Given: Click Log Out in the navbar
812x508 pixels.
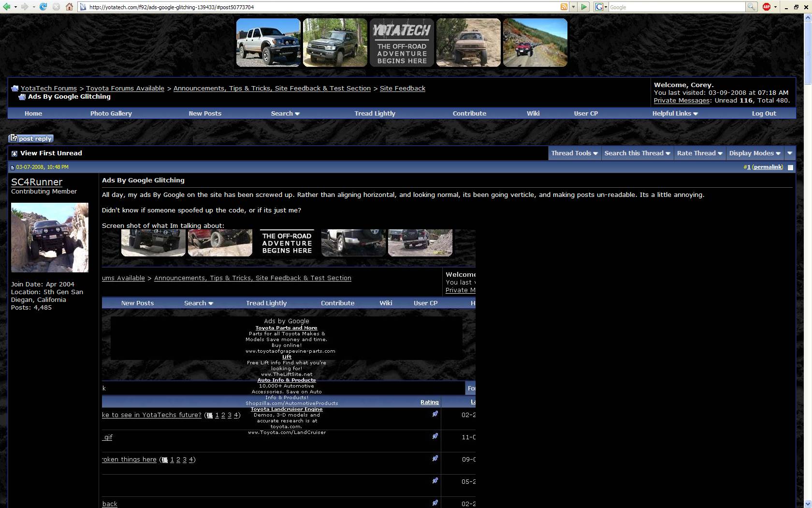Looking at the screenshot, I should point(764,113).
